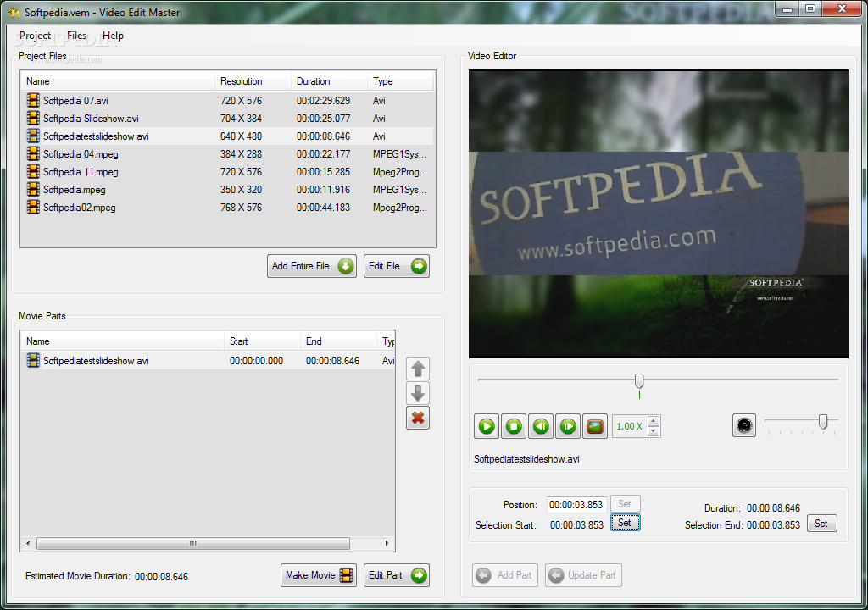Screen dimensions: 868x610
Task: Click duration 00:00:44.183 cell
Action: coord(323,208)
